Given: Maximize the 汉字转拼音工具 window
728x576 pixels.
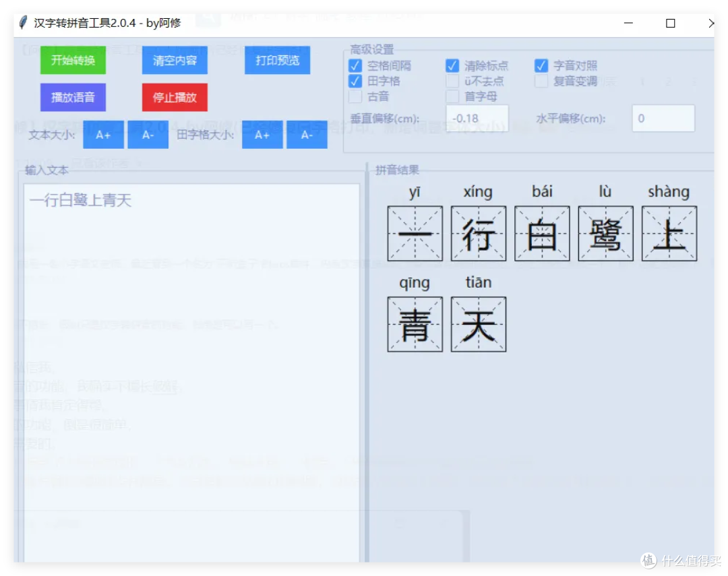Looking at the screenshot, I should coord(670,23).
